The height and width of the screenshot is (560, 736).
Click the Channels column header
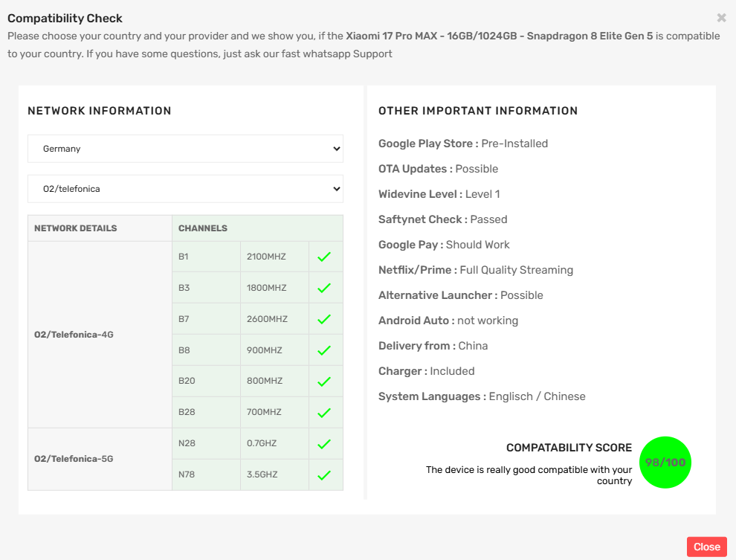pyautogui.click(x=203, y=228)
